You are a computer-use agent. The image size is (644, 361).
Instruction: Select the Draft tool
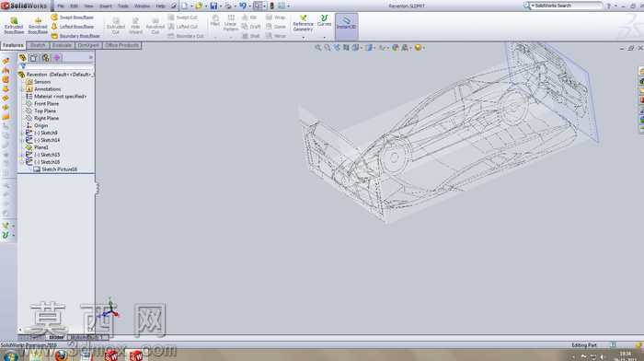point(251,27)
